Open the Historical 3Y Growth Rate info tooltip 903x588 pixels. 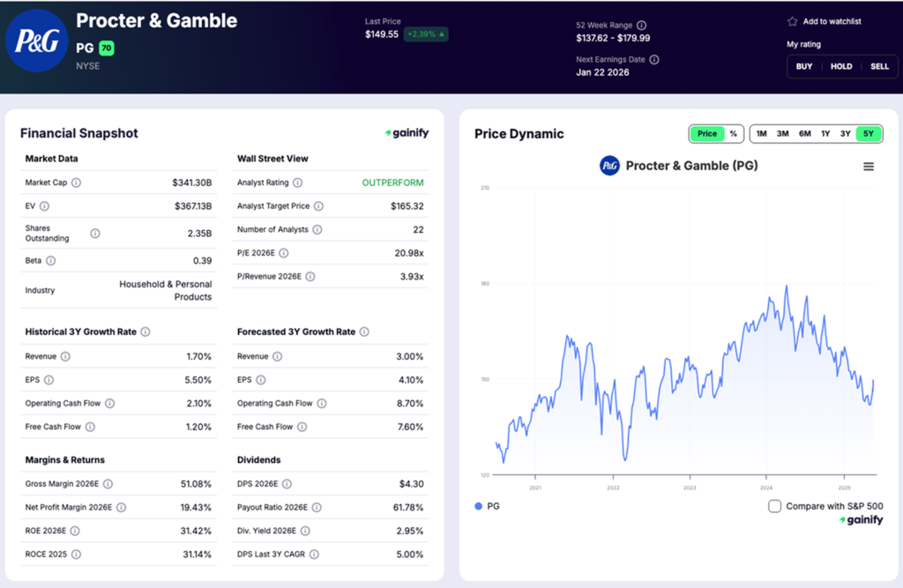[x=146, y=331]
